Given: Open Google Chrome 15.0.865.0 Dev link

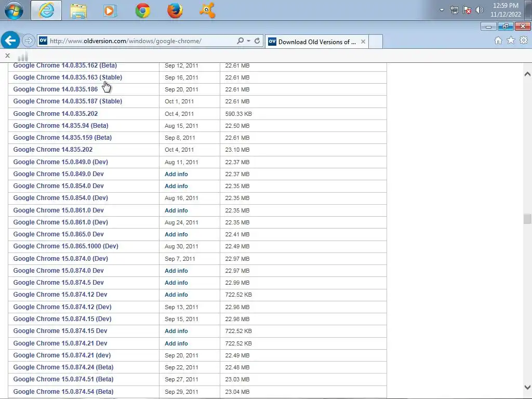Looking at the screenshot, I should 58,234.
